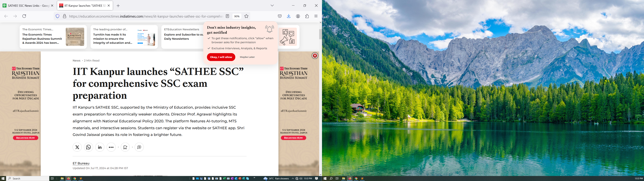
Task: Open the Turnitin leading provider card
Action: [124, 37]
